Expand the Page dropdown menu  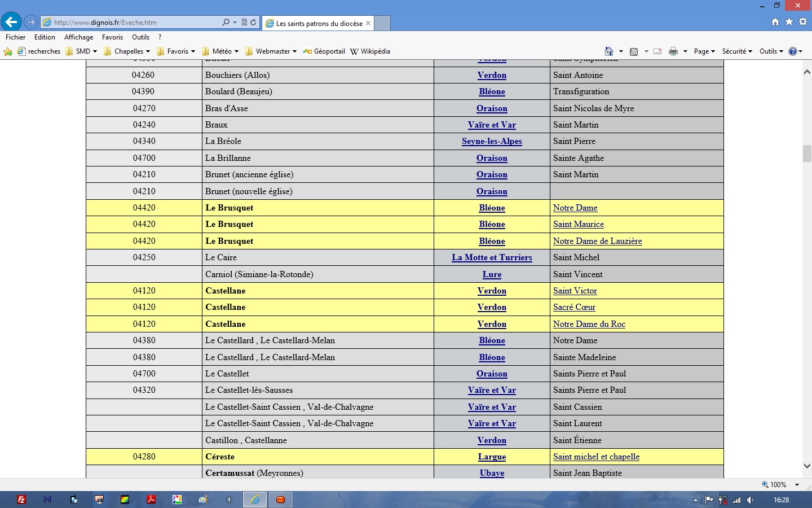pos(704,51)
